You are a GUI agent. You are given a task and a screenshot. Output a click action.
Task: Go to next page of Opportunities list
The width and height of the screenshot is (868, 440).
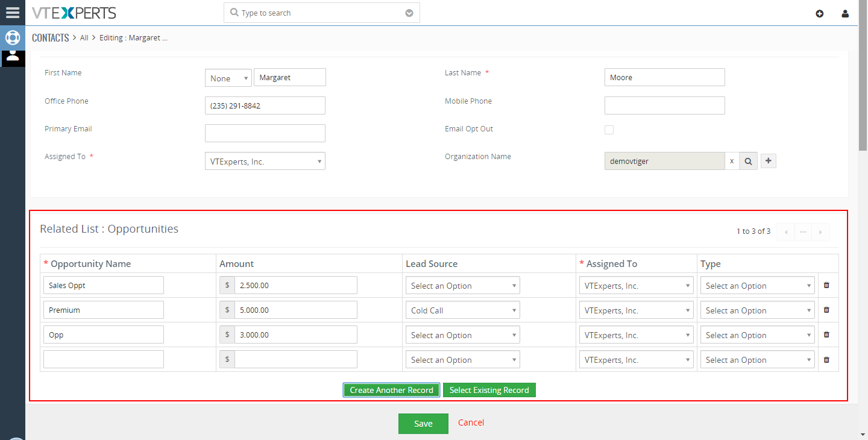820,231
